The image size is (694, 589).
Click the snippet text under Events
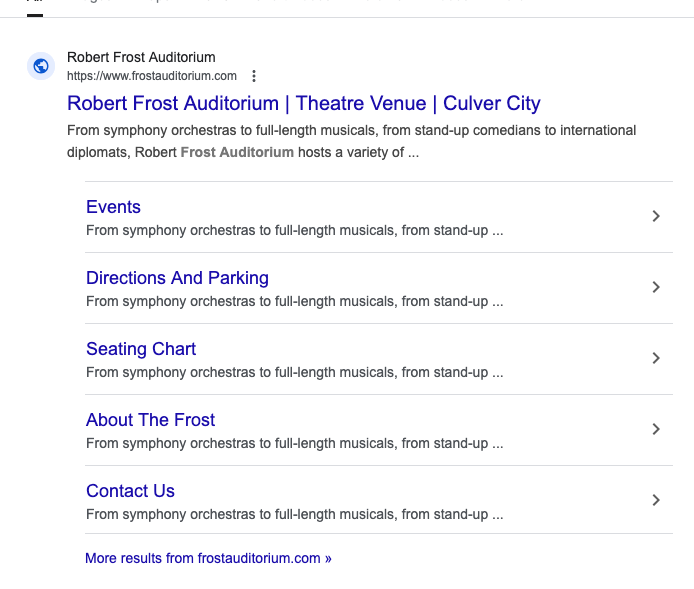click(x=294, y=230)
